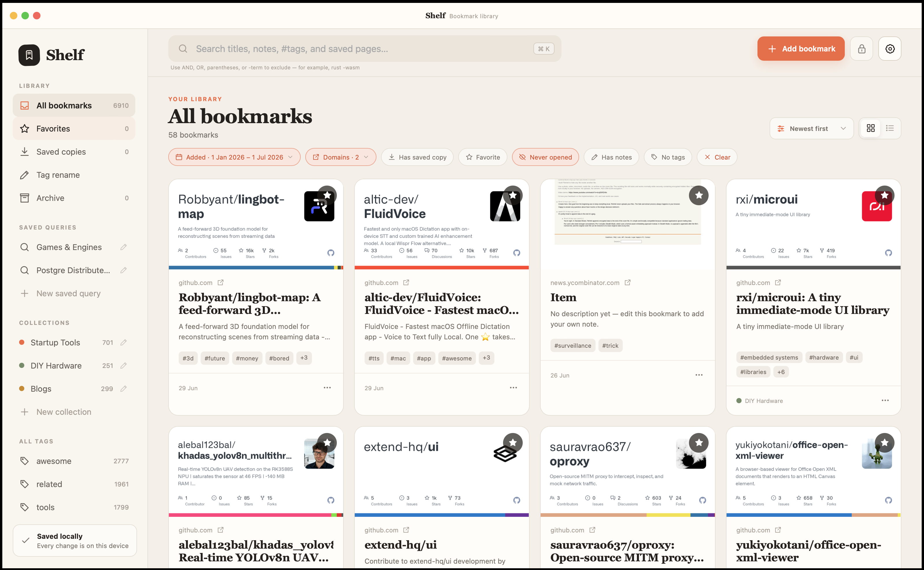This screenshot has width=924, height=570.
Task: Favorite the rxi/microui bookmark star
Action: click(884, 195)
